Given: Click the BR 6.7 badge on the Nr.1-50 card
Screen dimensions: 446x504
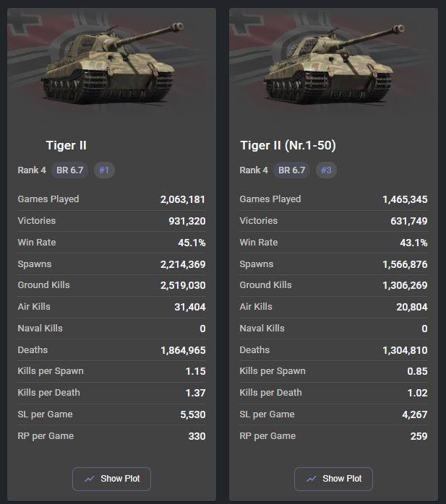Looking at the screenshot, I should click(x=292, y=170).
